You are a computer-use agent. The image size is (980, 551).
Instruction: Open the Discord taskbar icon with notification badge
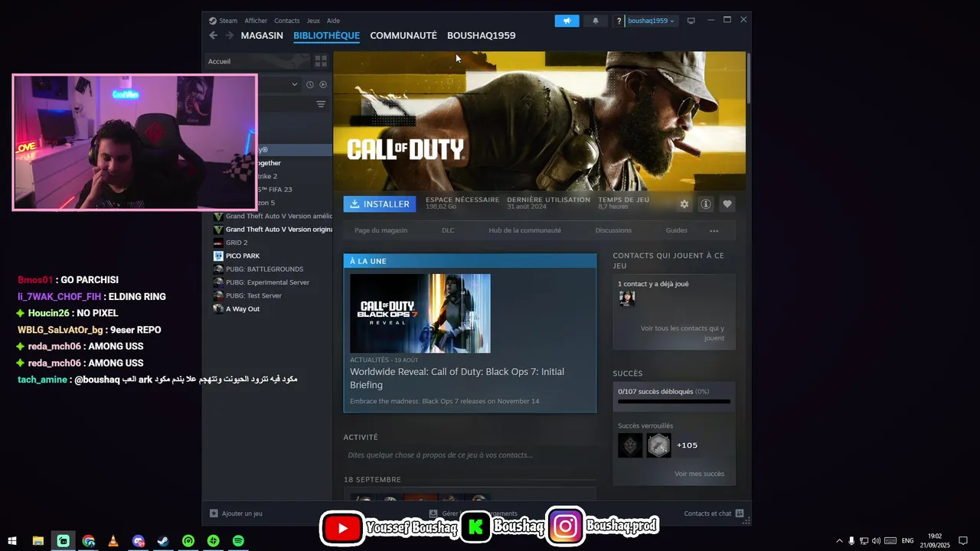coord(138,541)
